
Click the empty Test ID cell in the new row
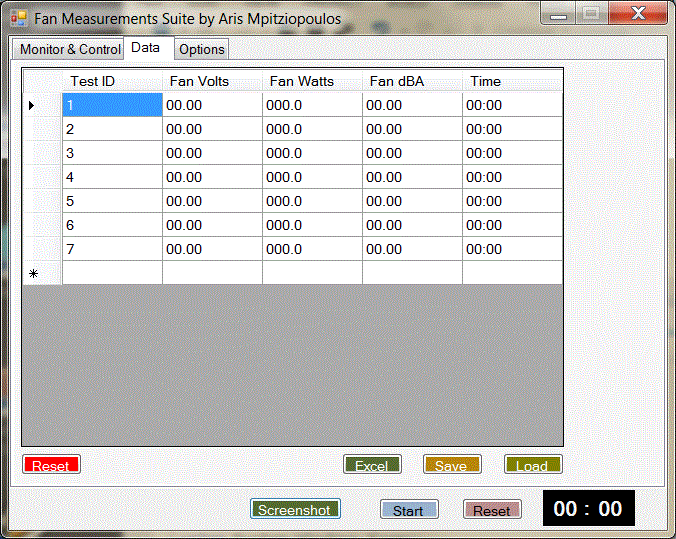coord(112,273)
